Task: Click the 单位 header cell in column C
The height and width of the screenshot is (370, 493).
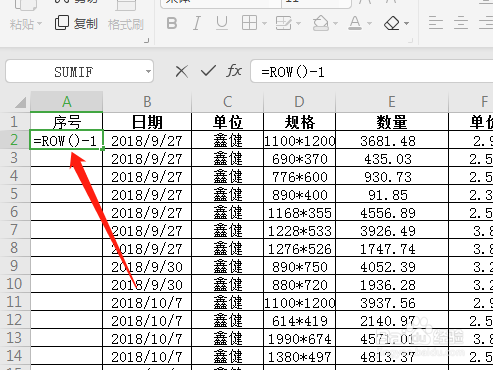Action: click(228, 122)
